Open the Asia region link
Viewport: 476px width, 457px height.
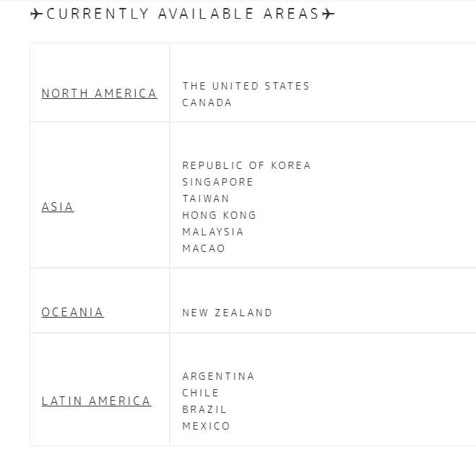[x=58, y=207]
